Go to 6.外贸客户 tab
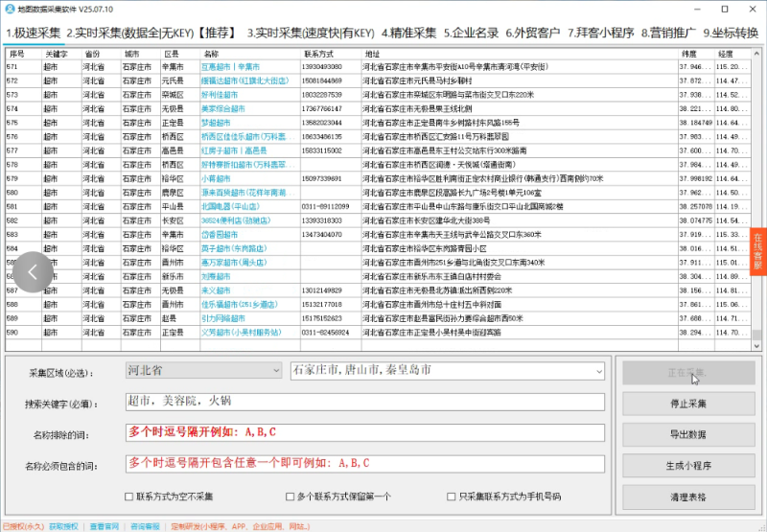The width and height of the screenshot is (767, 532). pos(533,33)
